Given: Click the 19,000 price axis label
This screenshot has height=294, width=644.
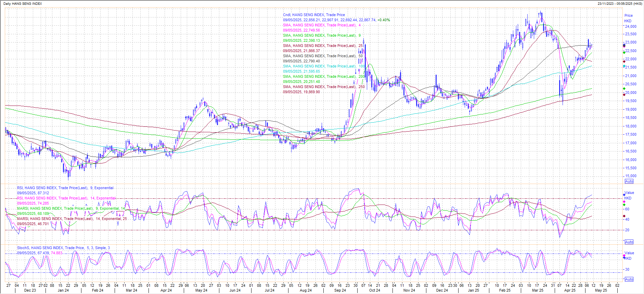Looking at the screenshot, I should click(x=631, y=109).
